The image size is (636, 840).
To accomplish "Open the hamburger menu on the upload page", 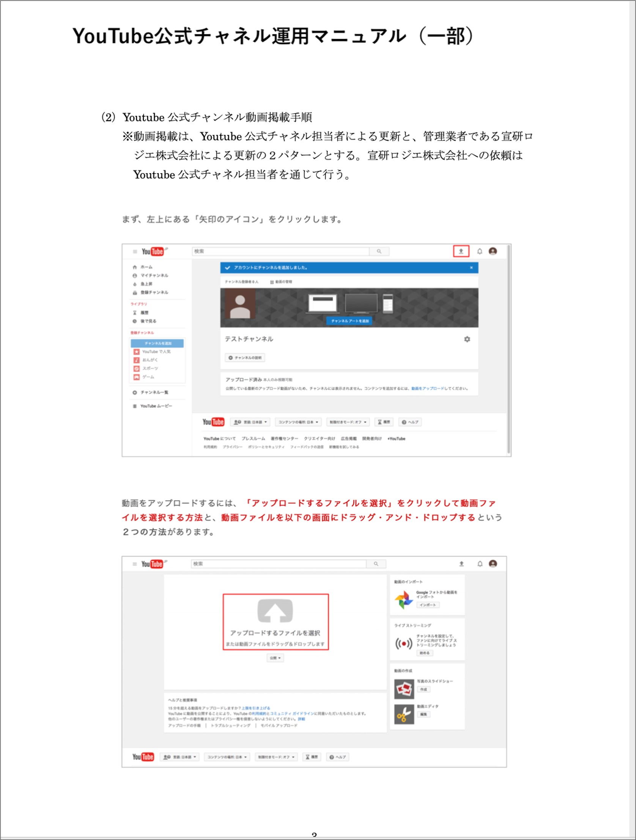I will tap(134, 564).
